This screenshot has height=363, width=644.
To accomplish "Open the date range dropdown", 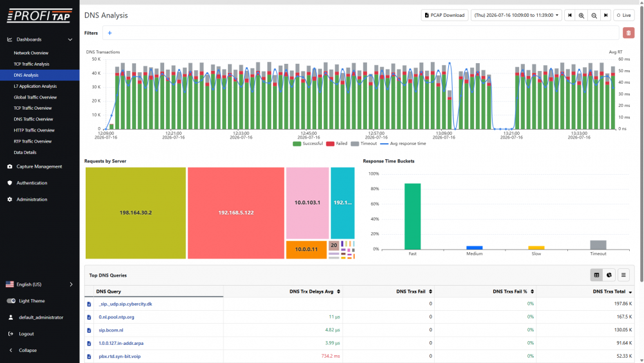I will tap(516, 15).
